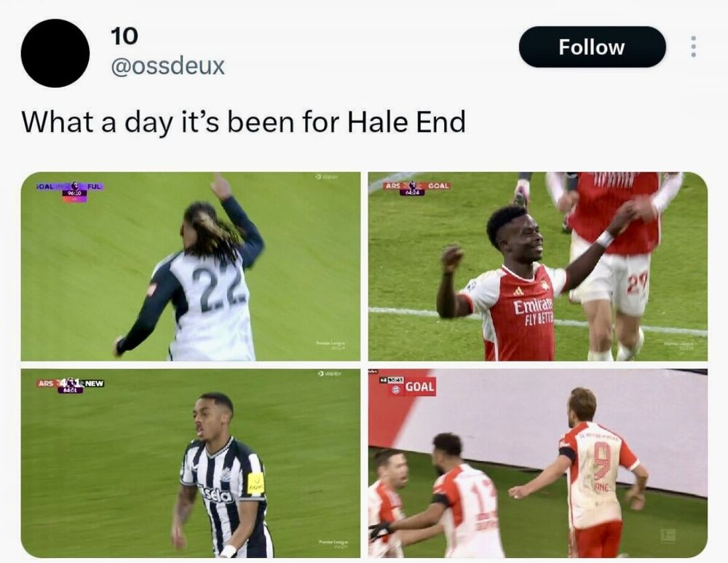
Task: Click the FUL scoreboard graphic at 96:10
Action: [71, 190]
